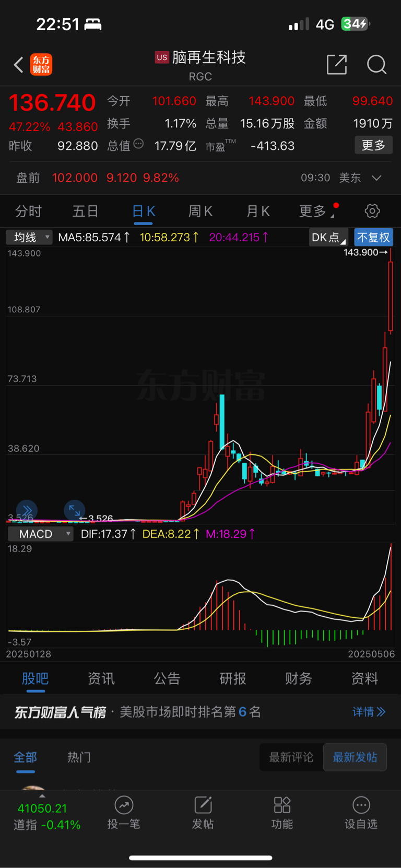Select the 最新发帖 sort option
This screenshot has height=868, width=401.
point(355,757)
